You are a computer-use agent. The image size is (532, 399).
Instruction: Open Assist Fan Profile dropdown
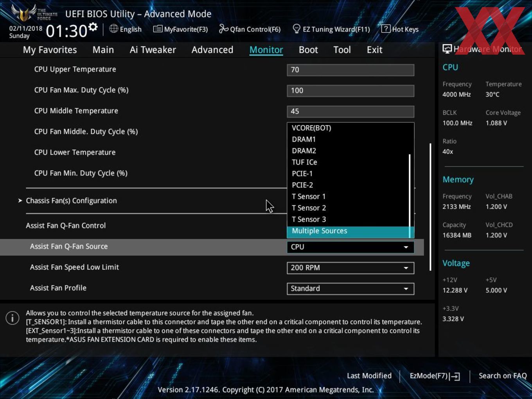(x=350, y=289)
